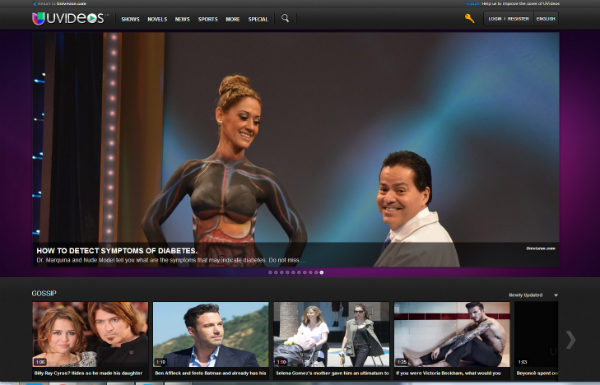Screen dimensions: 600x385
Task: Click the UVideos logo
Action: point(68,18)
